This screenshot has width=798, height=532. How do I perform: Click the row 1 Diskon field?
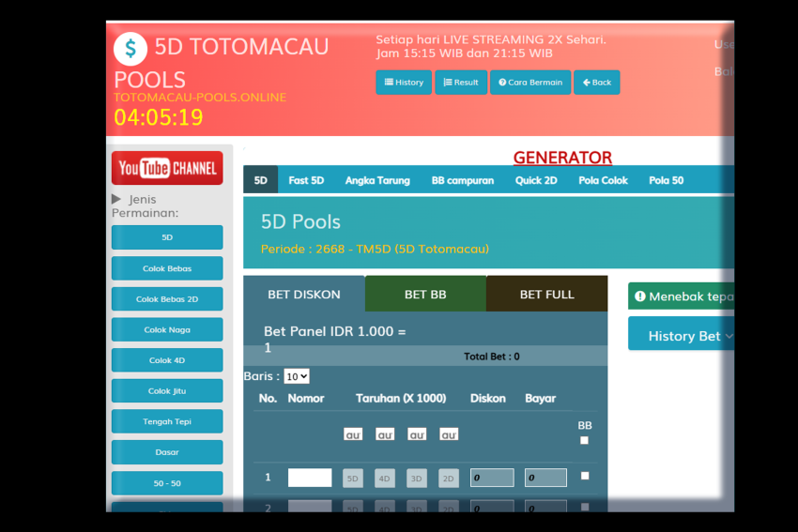(x=492, y=478)
